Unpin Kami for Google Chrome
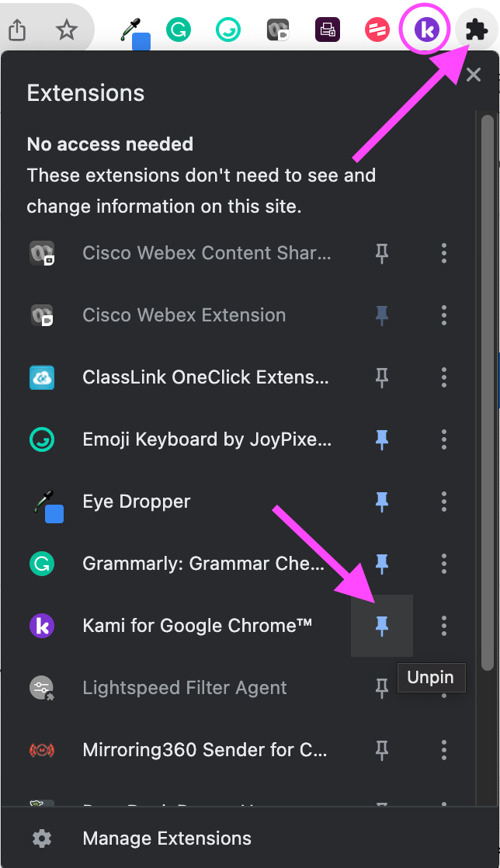 point(381,626)
